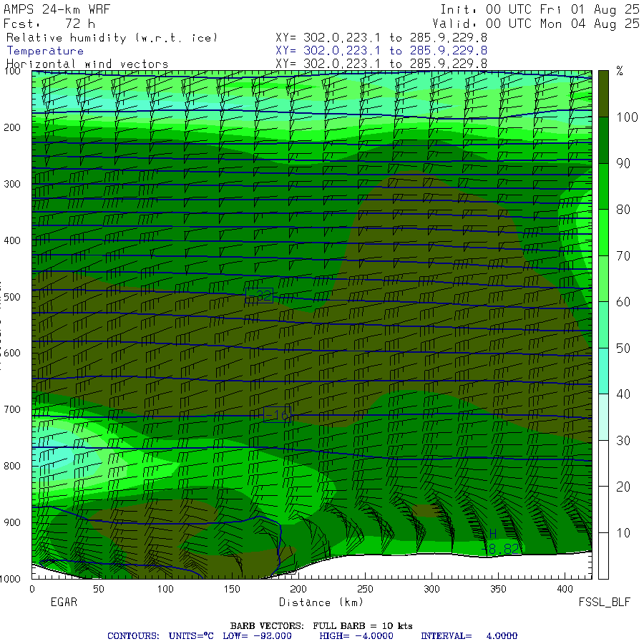Select the dark green 90–100% color swatch
This screenshot has width=644, height=644.
click(x=603, y=140)
